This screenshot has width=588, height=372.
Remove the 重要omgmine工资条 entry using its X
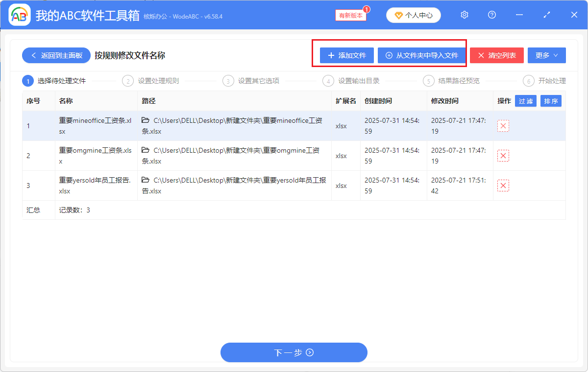pyautogui.click(x=503, y=155)
